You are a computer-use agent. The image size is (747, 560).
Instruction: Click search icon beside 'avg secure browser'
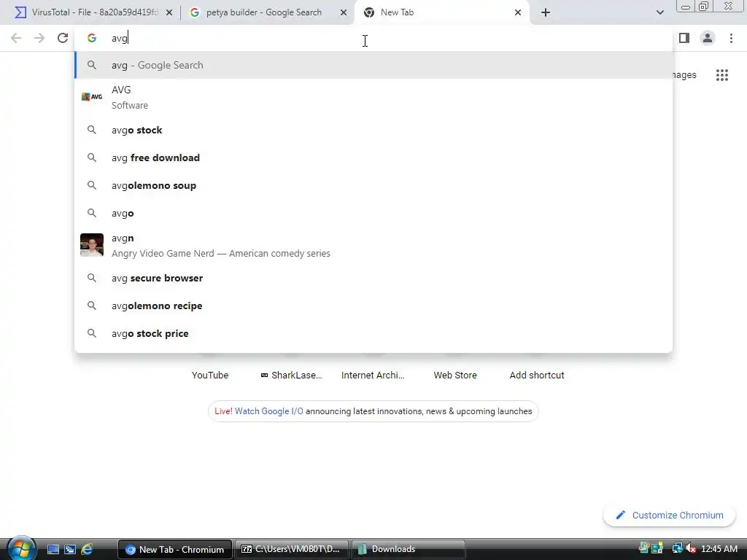coord(92,278)
